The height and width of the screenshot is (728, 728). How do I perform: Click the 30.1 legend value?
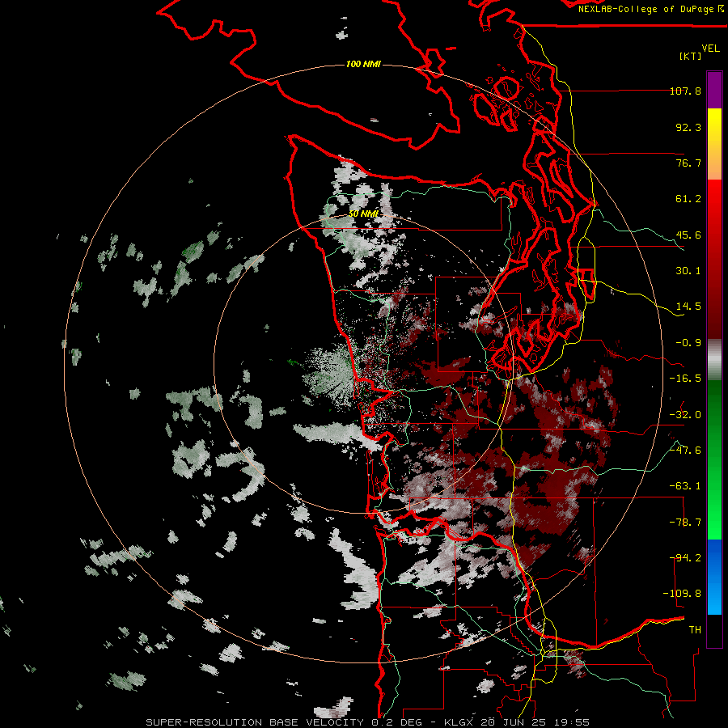click(688, 271)
